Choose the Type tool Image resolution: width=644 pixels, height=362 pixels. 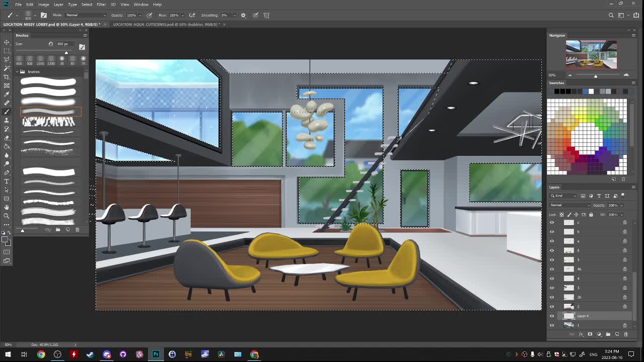(x=7, y=181)
